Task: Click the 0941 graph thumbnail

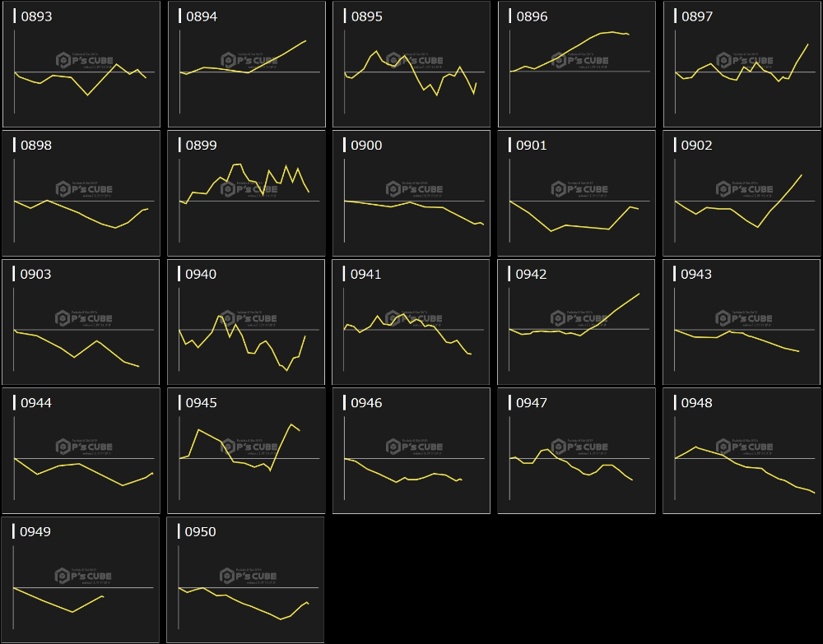Action: (x=411, y=322)
